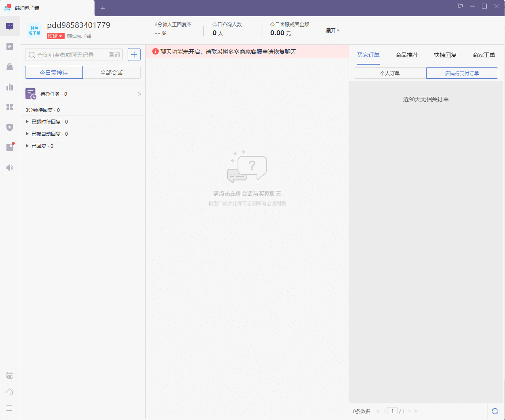Select the shield security icon in sidebar
Viewport: 505px width, 420px height.
pyautogui.click(x=9, y=127)
